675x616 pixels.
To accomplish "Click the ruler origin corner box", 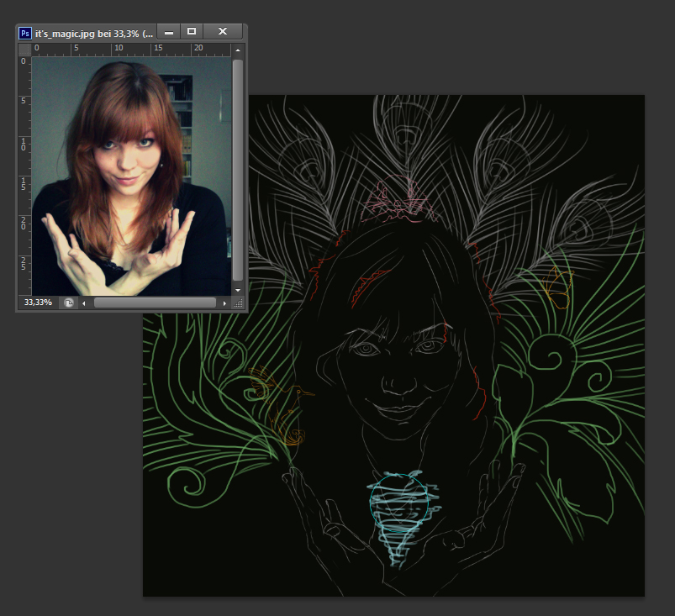I will 24,49.
